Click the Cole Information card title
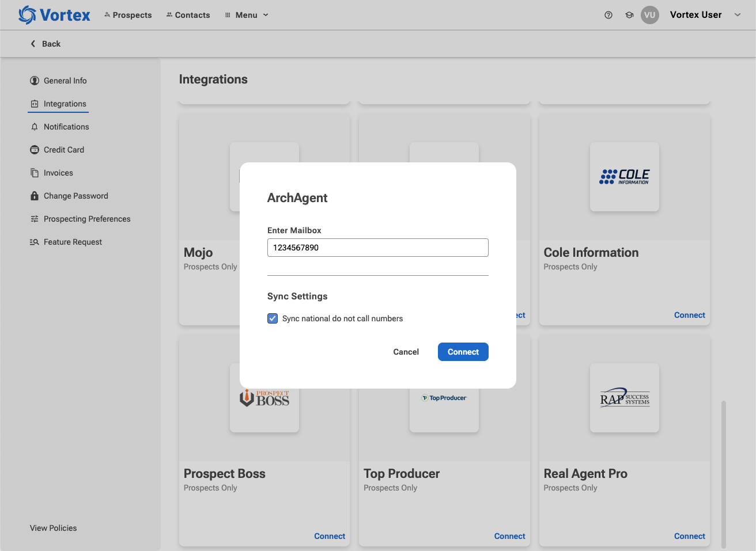 click(591, 252)
